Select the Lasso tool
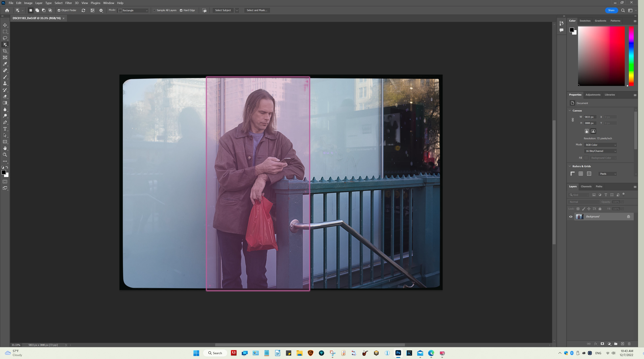Image resolution: width=644 pixels, height=359 pixels. coord(5,38)
